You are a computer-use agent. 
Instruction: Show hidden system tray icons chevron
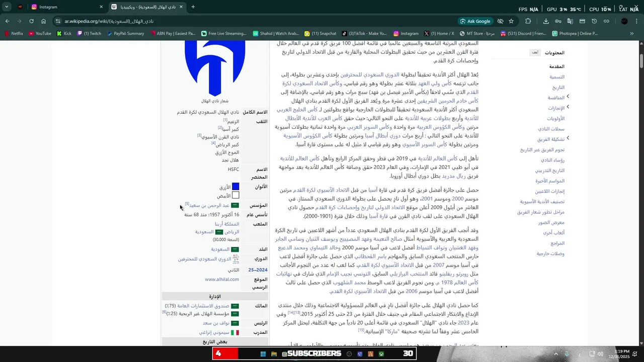click(556, 354)
